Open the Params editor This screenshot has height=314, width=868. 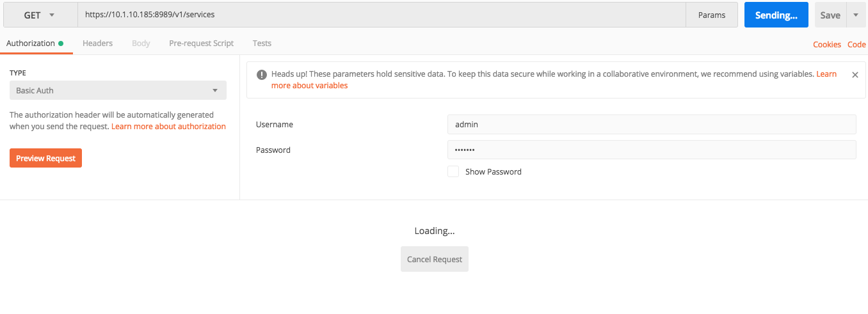(x=711, y=15)
